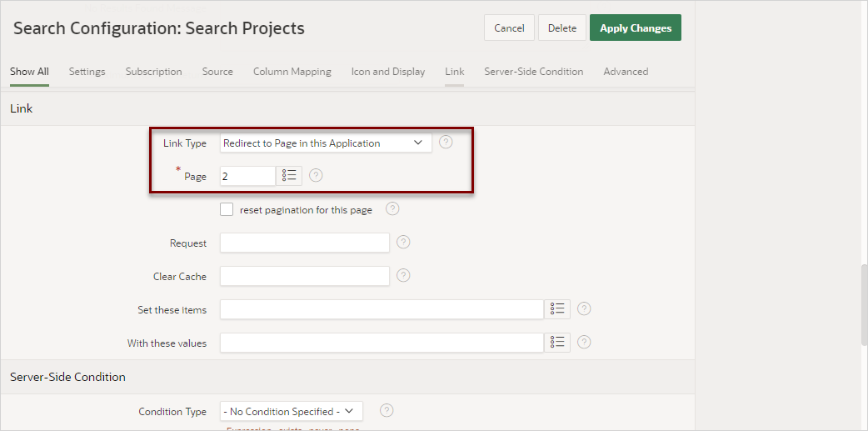
Task: Select the Server-Side Condition tab
Action: pyautogui.click(x=533, y=72)
